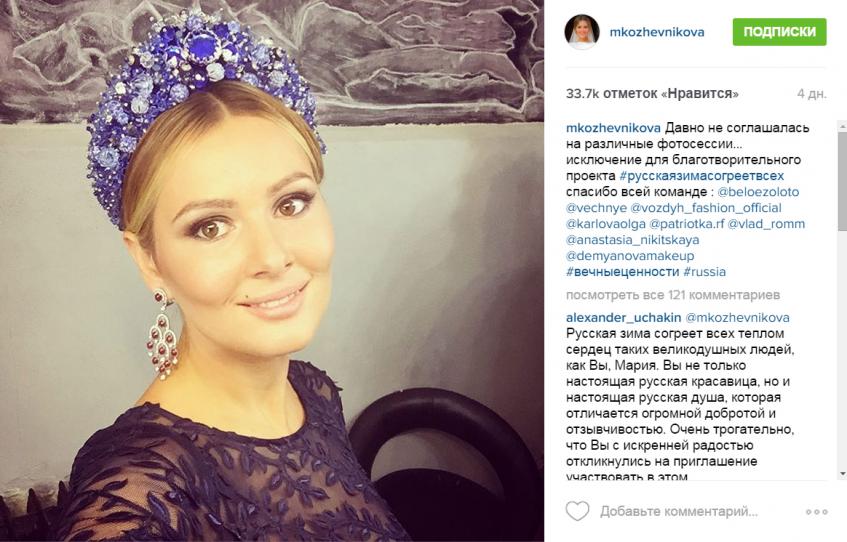
Task: Open mkozhevnikova username link in header
Action: tap(657, 32)
